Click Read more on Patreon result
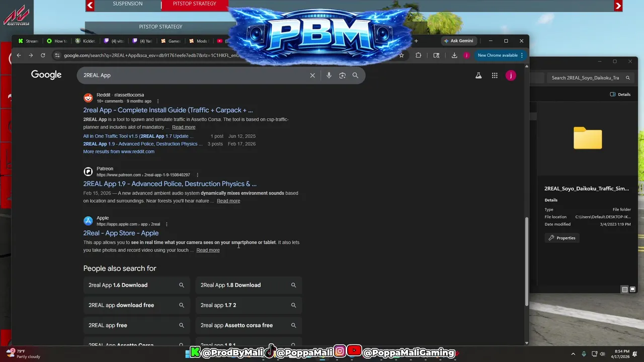The image size is (644, 362). click(x=228, y=201)
